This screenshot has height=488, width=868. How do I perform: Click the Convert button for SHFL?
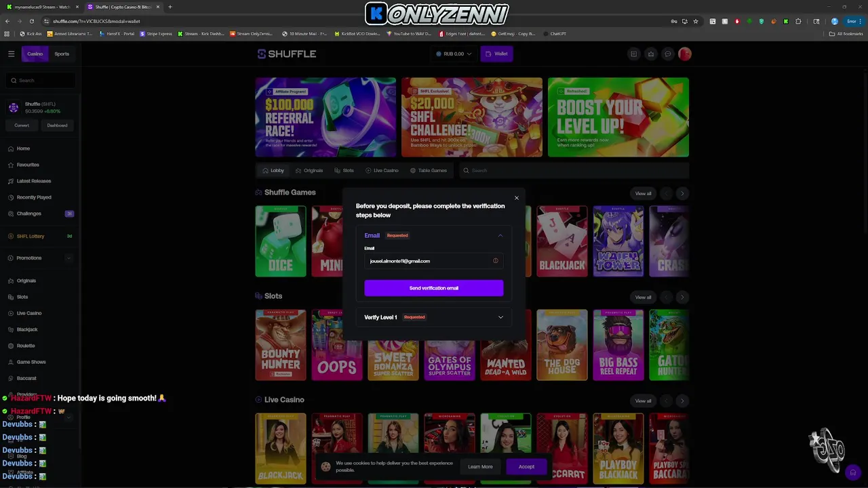point(22,125)
